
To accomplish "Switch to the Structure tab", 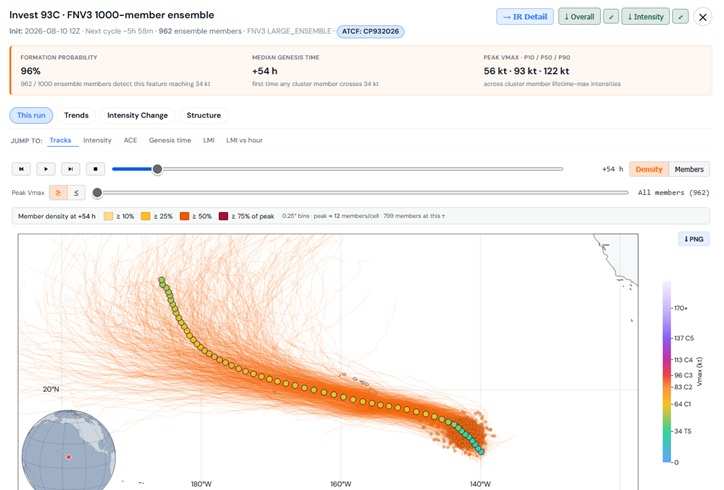I will click(x=204, y=115).
